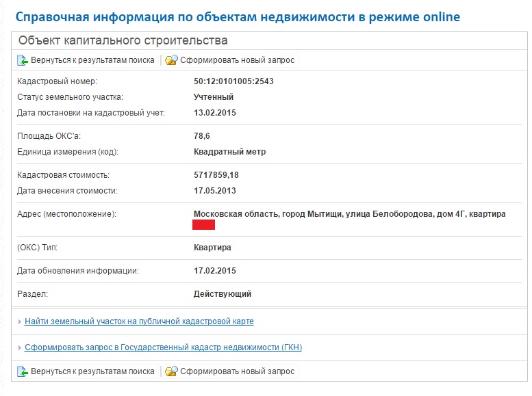Click the cadastral value 5717859,18
532x396 pixels.
point(218,175)
